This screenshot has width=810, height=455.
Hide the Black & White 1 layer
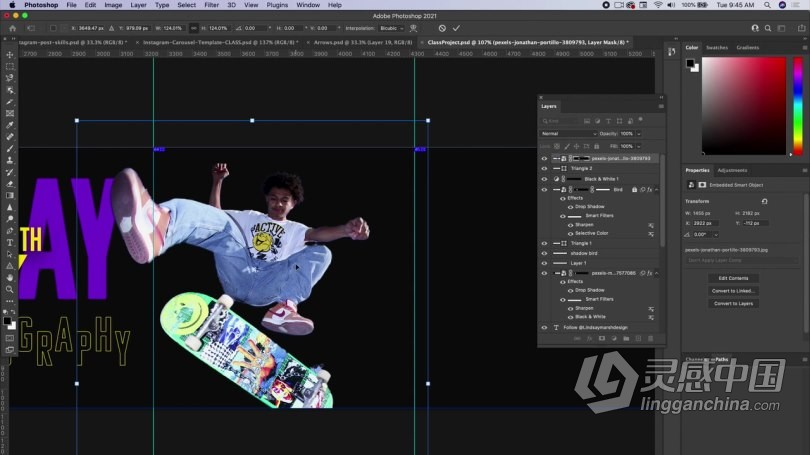click(x=544, y=179)
